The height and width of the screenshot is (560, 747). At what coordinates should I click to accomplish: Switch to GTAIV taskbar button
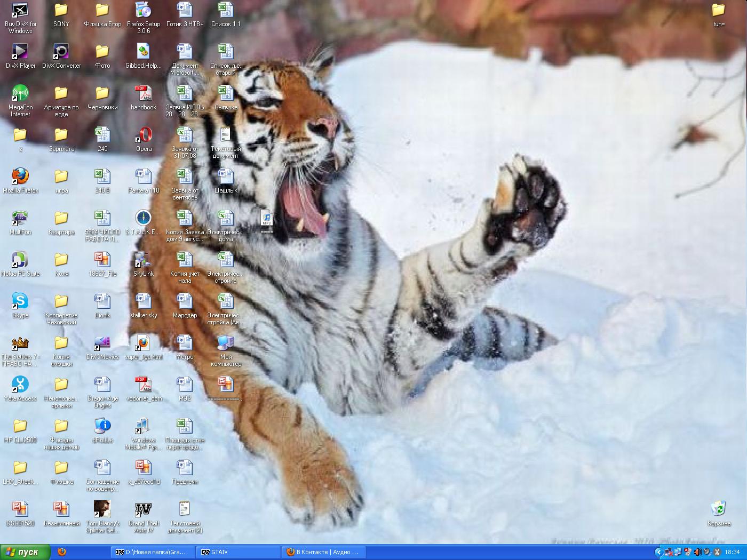pyautogui.click(x=238, y=552)
